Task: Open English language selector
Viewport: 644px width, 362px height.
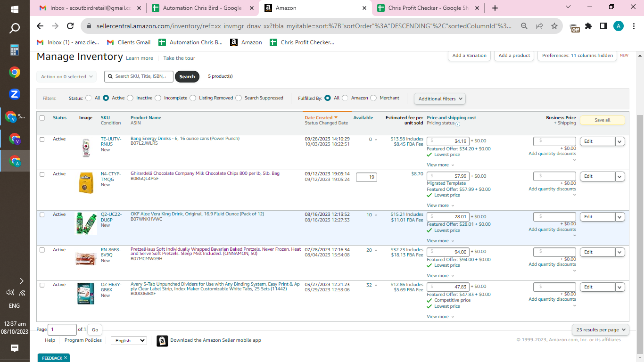Action: 129,340
